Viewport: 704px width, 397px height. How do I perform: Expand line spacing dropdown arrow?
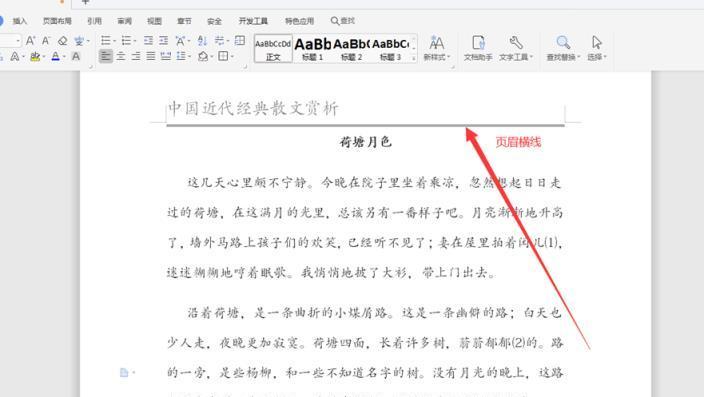click(189, 57)
